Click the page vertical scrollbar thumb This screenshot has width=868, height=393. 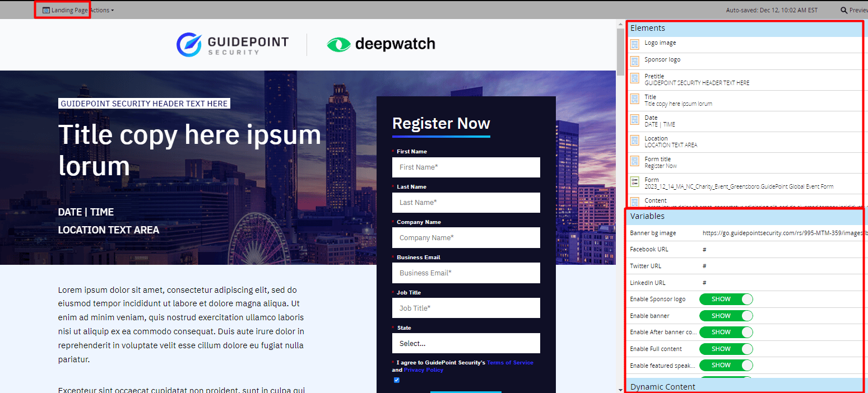(620, 51)
